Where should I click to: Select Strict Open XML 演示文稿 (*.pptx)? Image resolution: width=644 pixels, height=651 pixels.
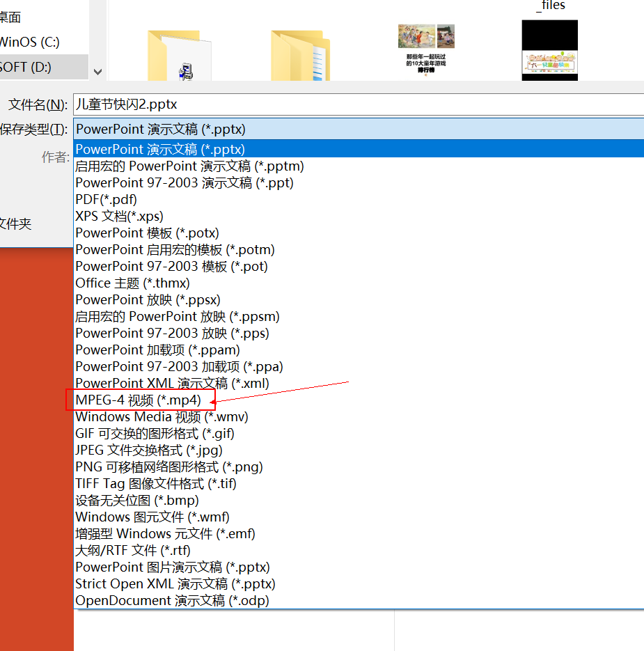coord(359,583)
